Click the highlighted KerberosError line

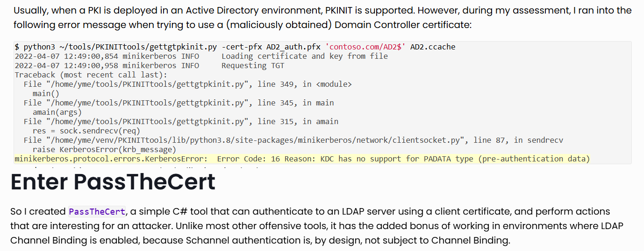tap(302, 159)
